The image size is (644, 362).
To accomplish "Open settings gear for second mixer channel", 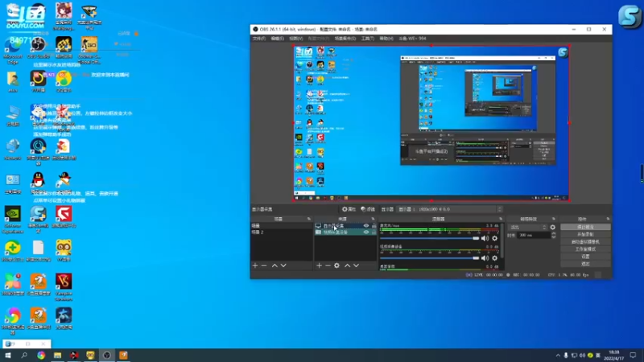I will click(x=494, y=258).
